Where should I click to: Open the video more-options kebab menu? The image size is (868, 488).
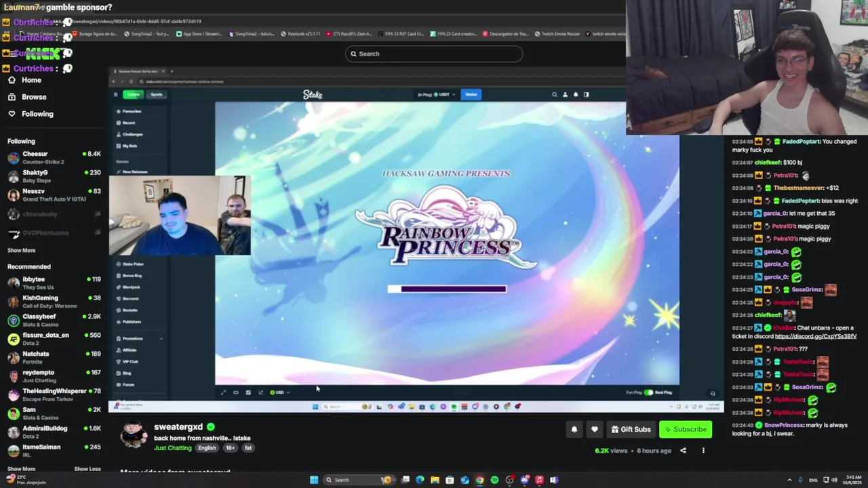703,451
